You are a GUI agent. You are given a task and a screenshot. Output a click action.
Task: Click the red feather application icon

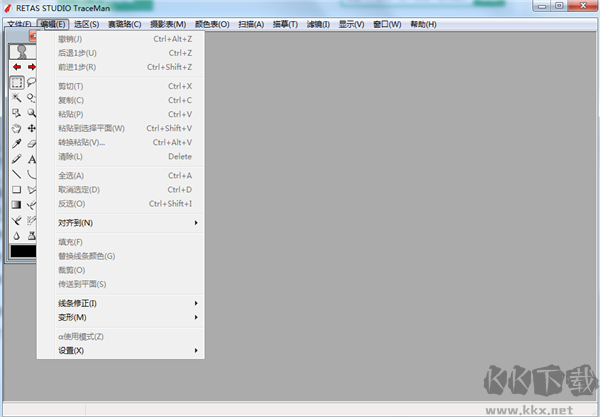8,8
